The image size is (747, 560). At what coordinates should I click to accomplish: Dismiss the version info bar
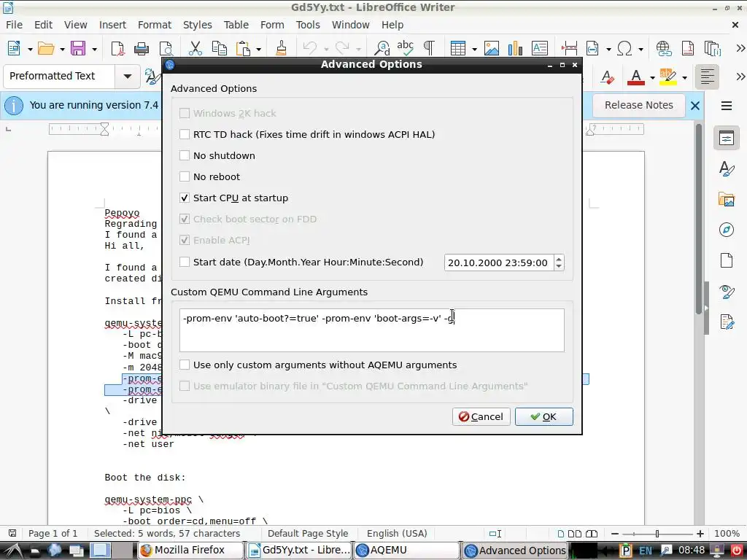(x=695, y=106)
